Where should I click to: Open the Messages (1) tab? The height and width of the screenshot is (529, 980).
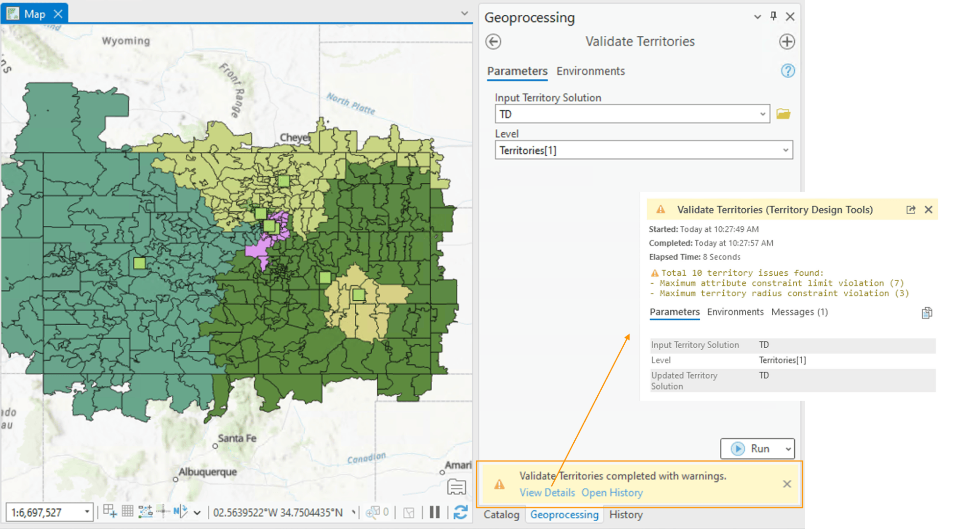coord(799,312)
